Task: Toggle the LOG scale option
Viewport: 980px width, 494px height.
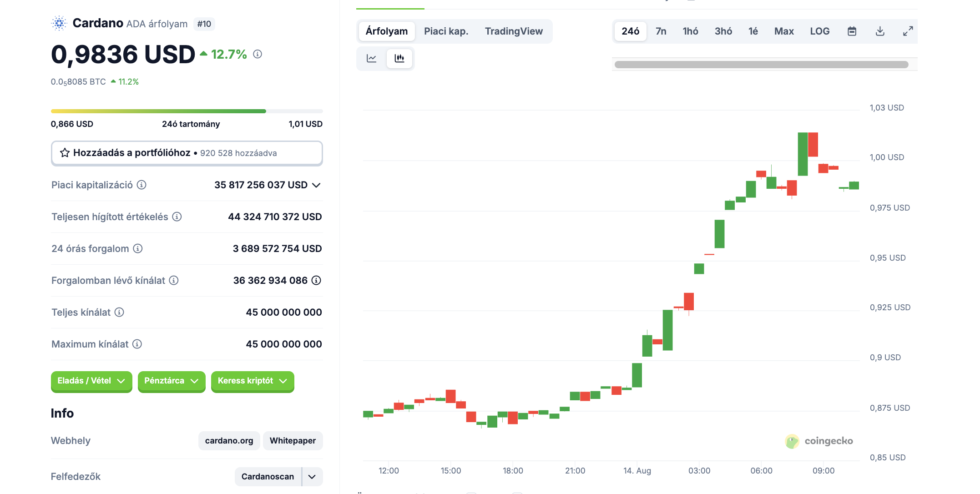Action: coord(820,31)
